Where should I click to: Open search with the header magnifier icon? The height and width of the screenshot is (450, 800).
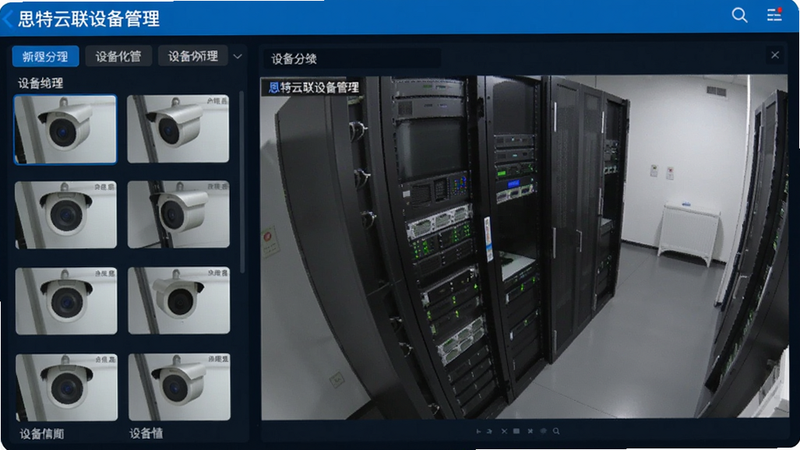739,15
